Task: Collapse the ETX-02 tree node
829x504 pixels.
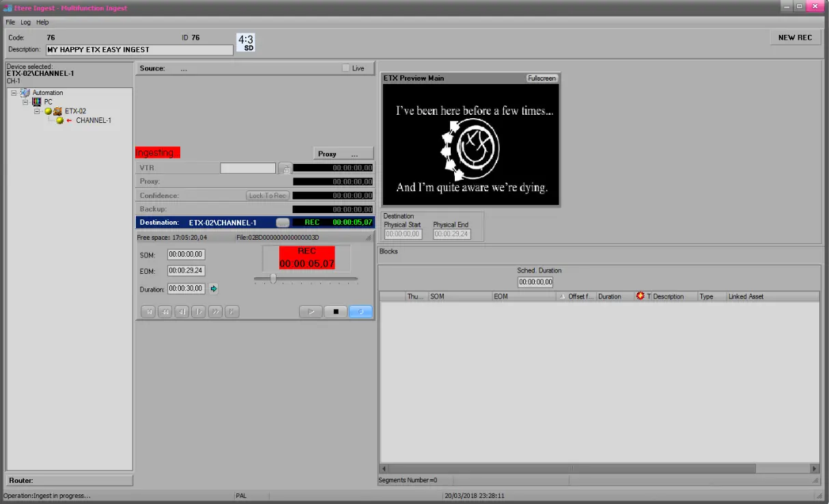Action: click(37, 111)
